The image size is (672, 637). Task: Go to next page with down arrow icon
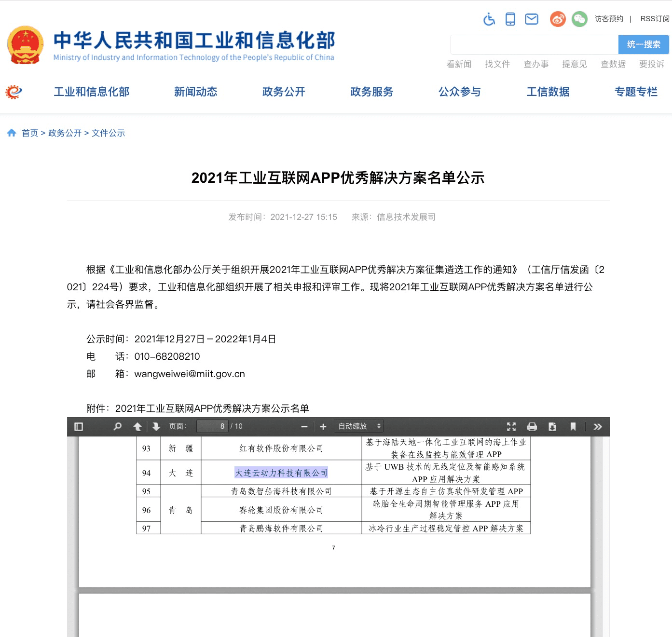point(155,426)
